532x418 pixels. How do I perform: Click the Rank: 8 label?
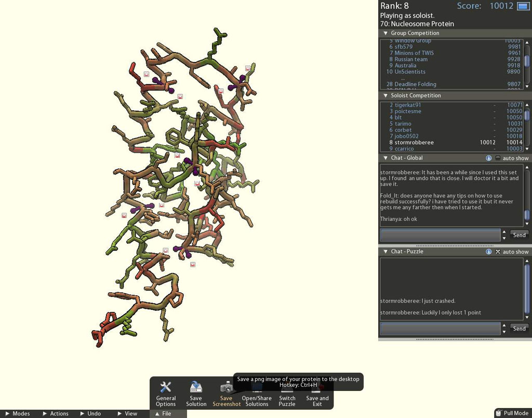[x=394, y=6]
